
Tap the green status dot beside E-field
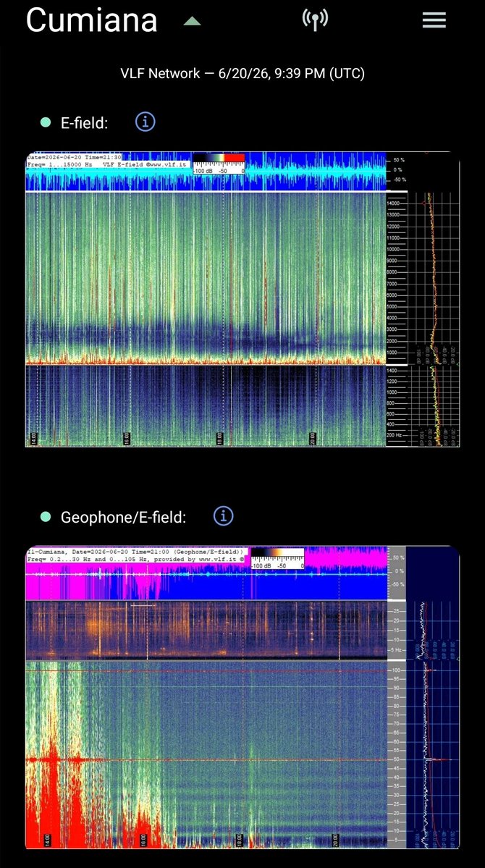tap(46, 122)
